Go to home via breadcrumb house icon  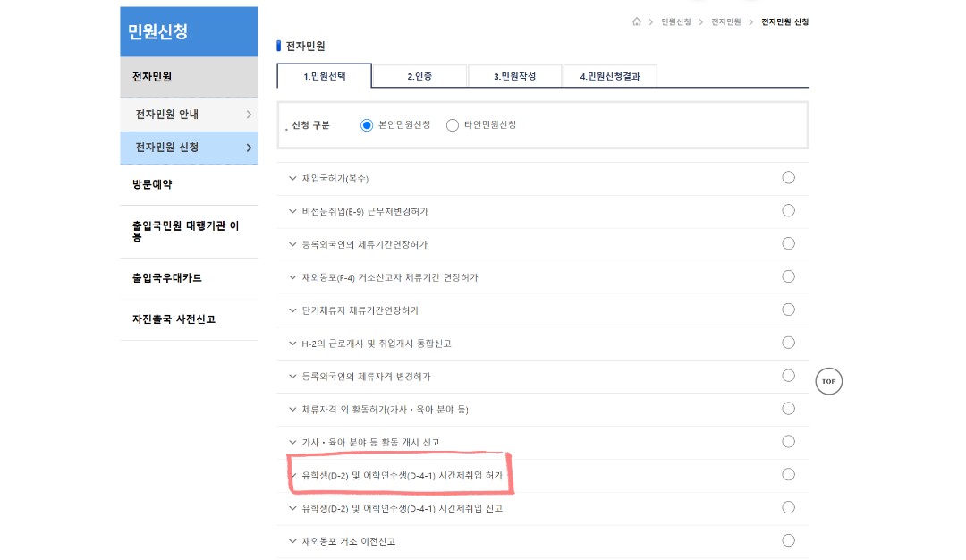[x=637, y=21]
